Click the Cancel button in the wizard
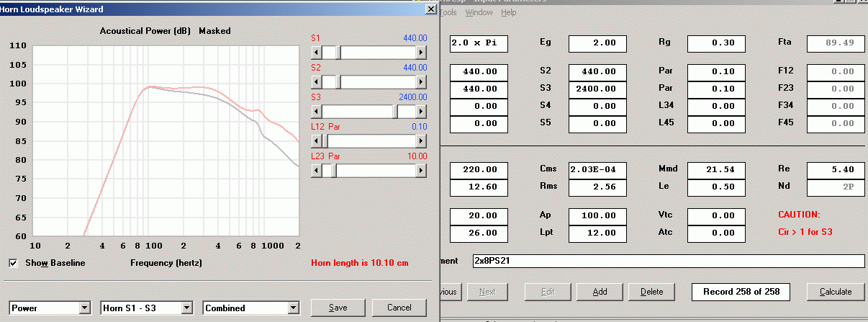The image size is (868, 322). (399, 308)
